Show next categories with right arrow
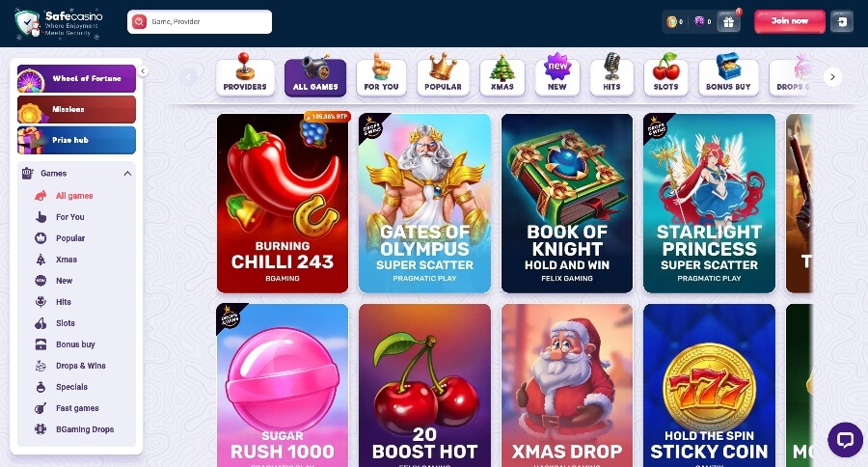This screenshot has height=467, width=868. pos(832,77)
